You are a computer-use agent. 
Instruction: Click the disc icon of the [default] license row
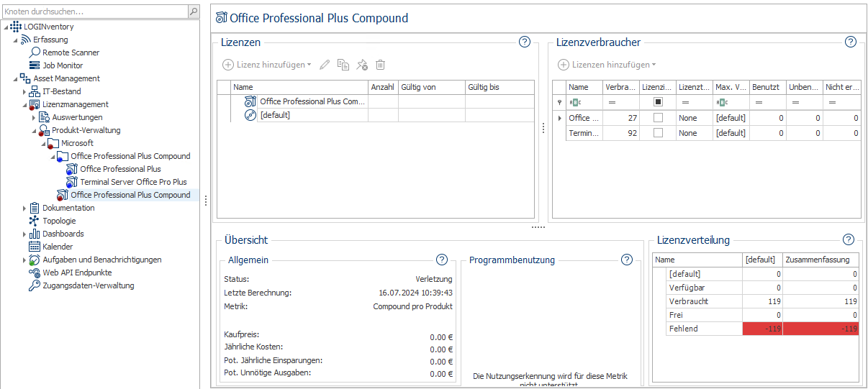point(250,115)
